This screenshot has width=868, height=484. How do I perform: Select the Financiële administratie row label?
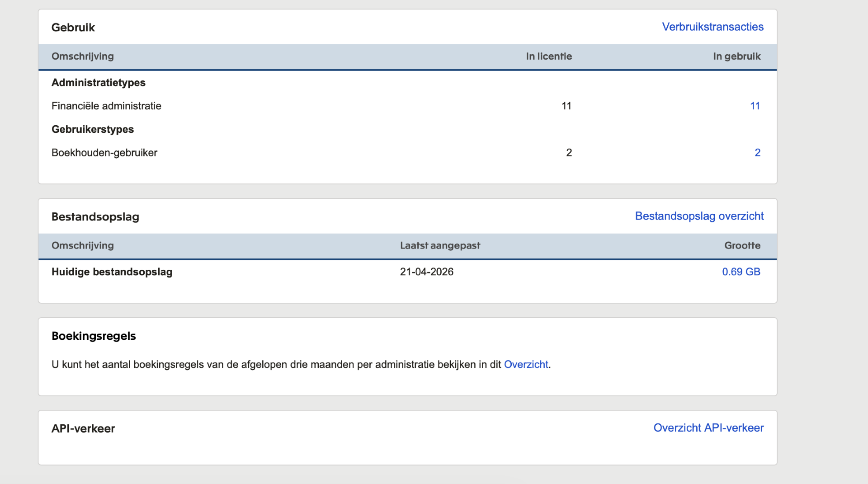coord(106,106)
